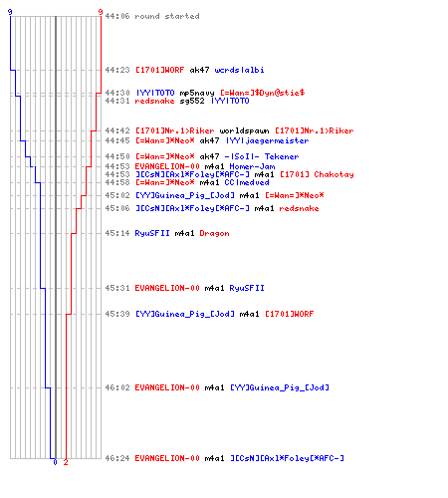448x498 pixels.
Task: Click RyuSFII victim name at 45:31
Action: (247, 288)
